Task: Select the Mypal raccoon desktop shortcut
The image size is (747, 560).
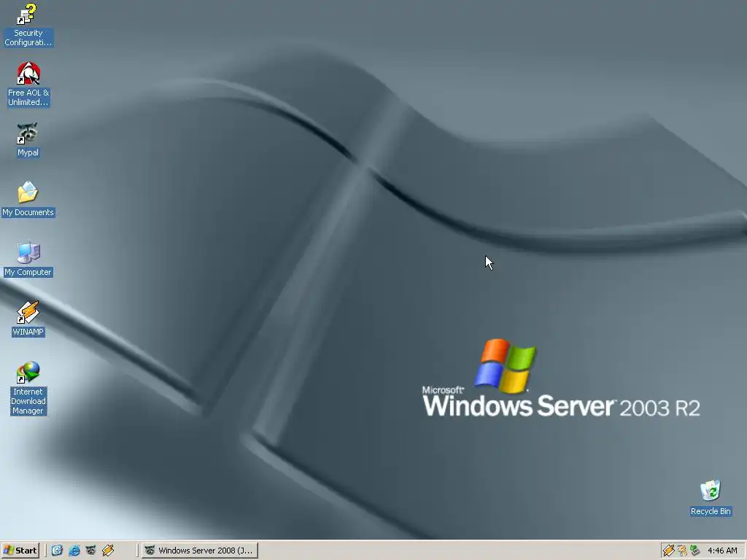Action: pyautogui.click(x=28, y=141)
